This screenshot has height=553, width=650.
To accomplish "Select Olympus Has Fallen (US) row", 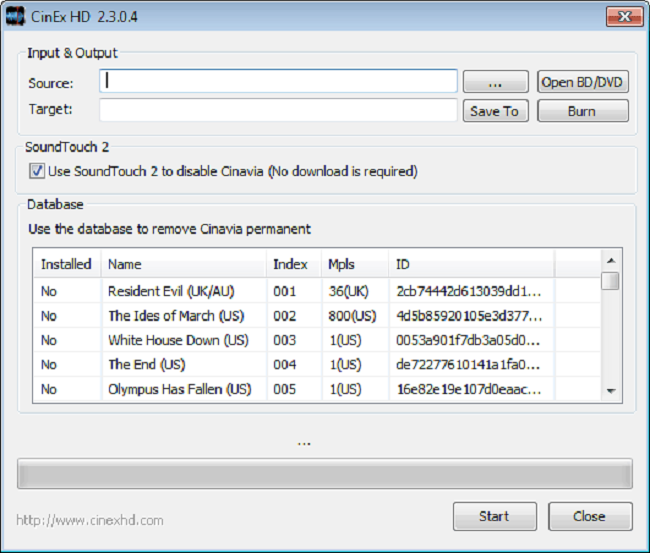I will point(317,389).
